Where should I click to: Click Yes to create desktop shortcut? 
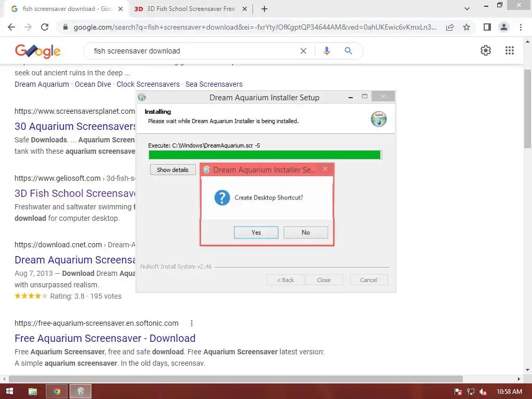(x=256, y=232)
